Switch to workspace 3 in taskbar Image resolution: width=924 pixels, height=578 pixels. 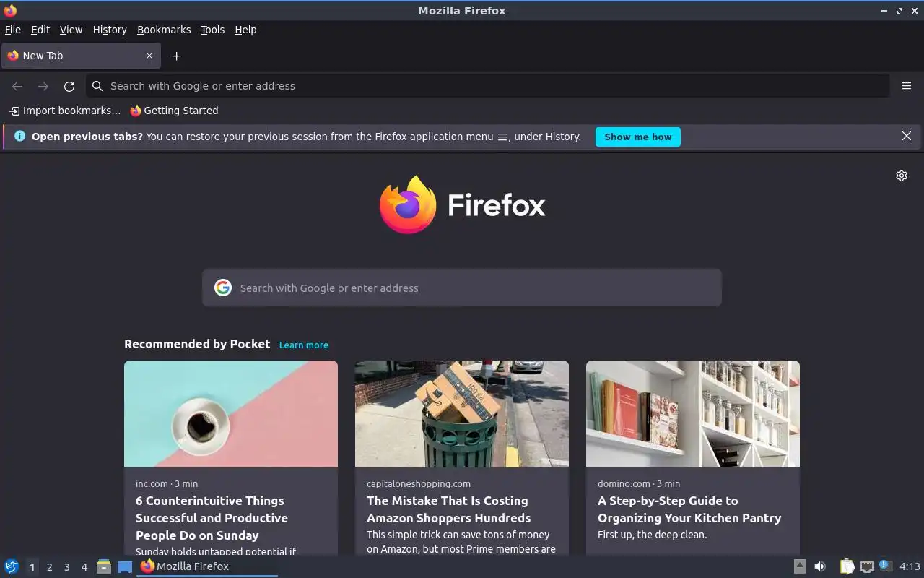(66, 567)
